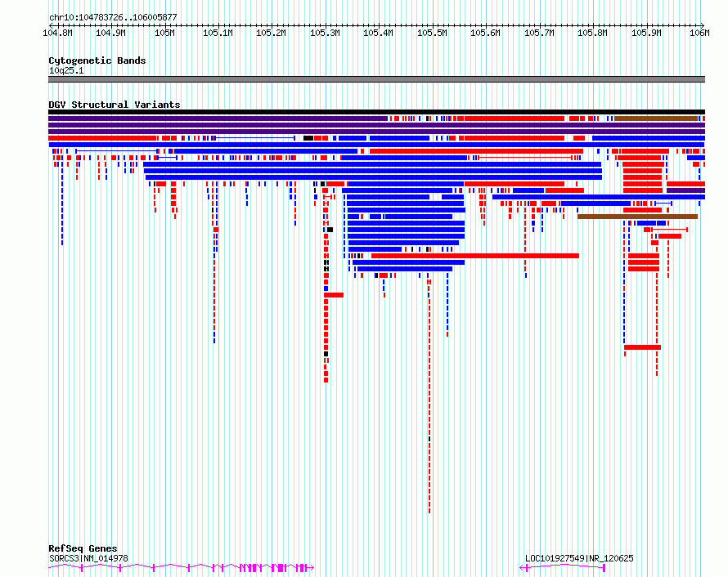Click the 105.5M ruler tick label

[x=432, y=33]
